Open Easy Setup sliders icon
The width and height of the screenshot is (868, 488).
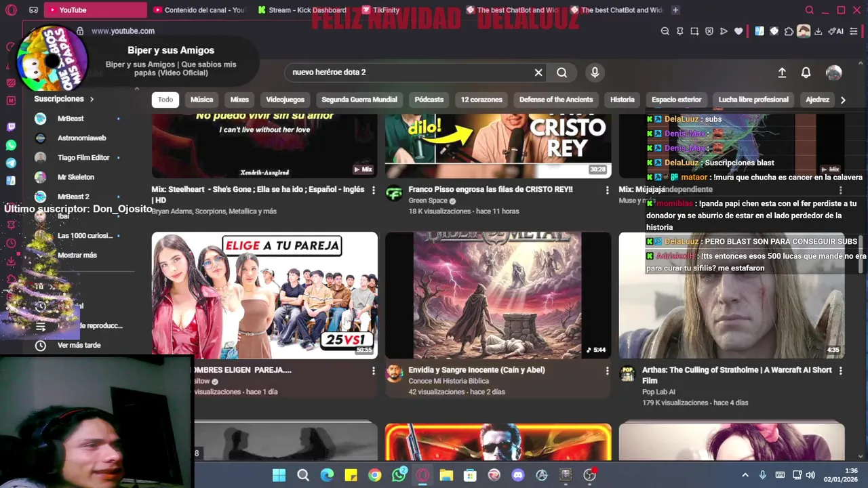pos(853,31)
